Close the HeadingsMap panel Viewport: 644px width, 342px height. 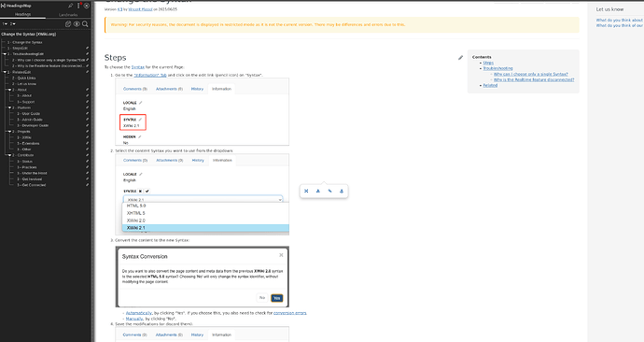pyautogui.click(x=87, y=6)
